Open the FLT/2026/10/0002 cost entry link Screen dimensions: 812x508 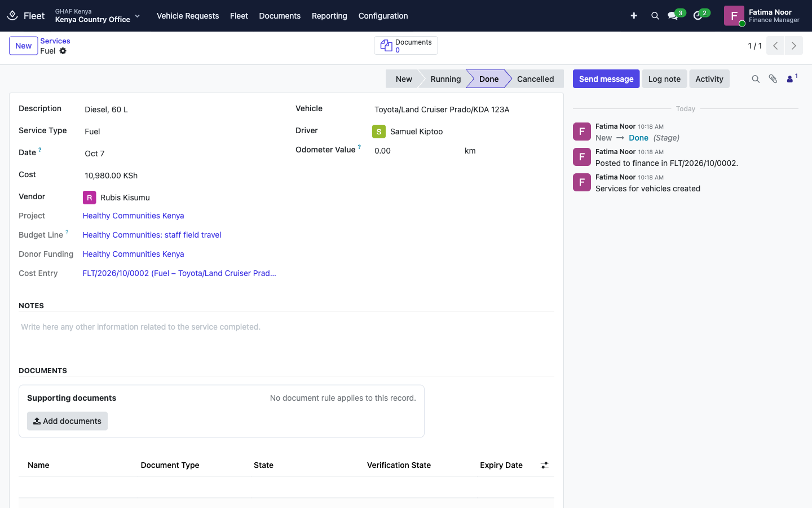(179, 273)
